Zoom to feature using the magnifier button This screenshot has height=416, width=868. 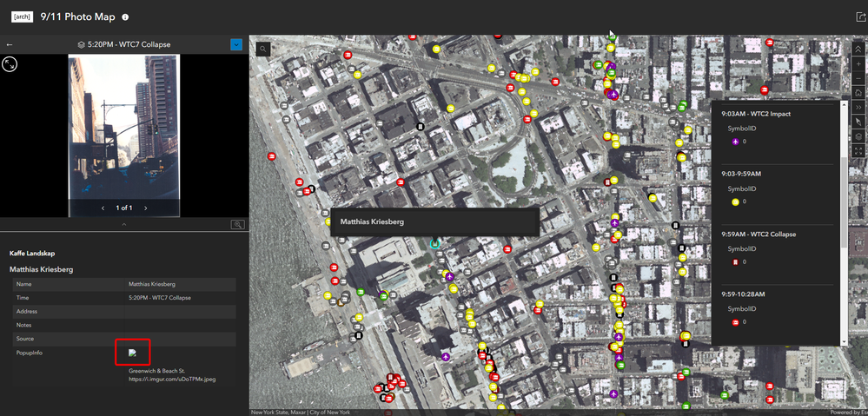(x=237, y=224)
